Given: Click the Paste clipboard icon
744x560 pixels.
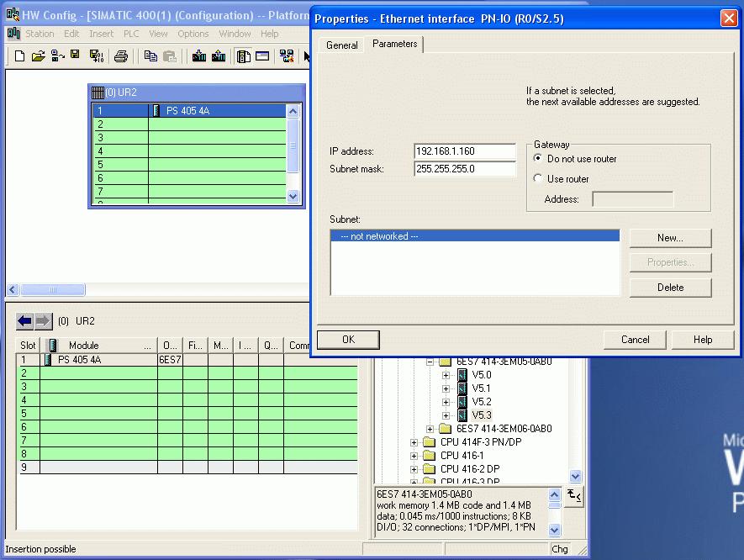Looking at the screenshot, I should (169, 56).
